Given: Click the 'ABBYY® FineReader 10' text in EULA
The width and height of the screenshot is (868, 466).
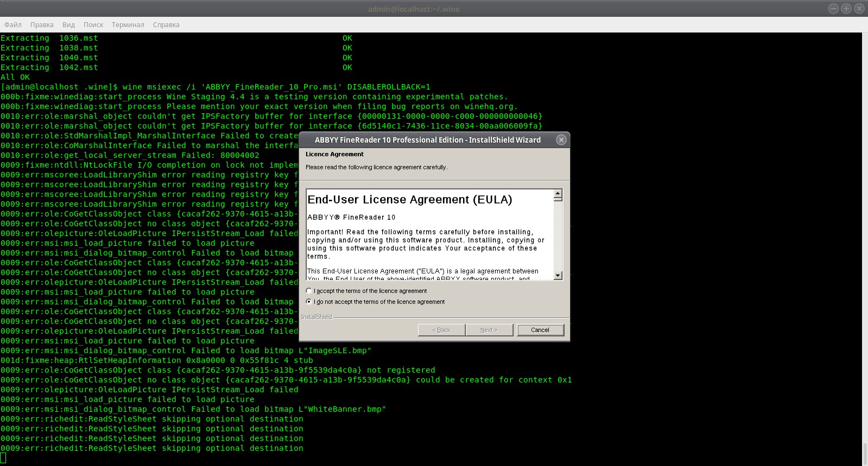Looking at the screenshot, I should tap(351, 217).
